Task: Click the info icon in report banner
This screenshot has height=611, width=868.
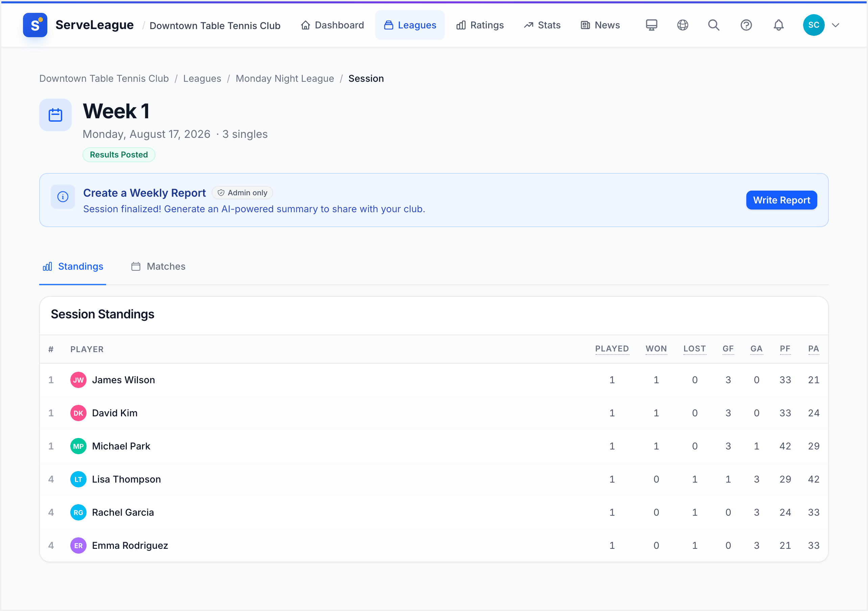Action: (63, 197)
